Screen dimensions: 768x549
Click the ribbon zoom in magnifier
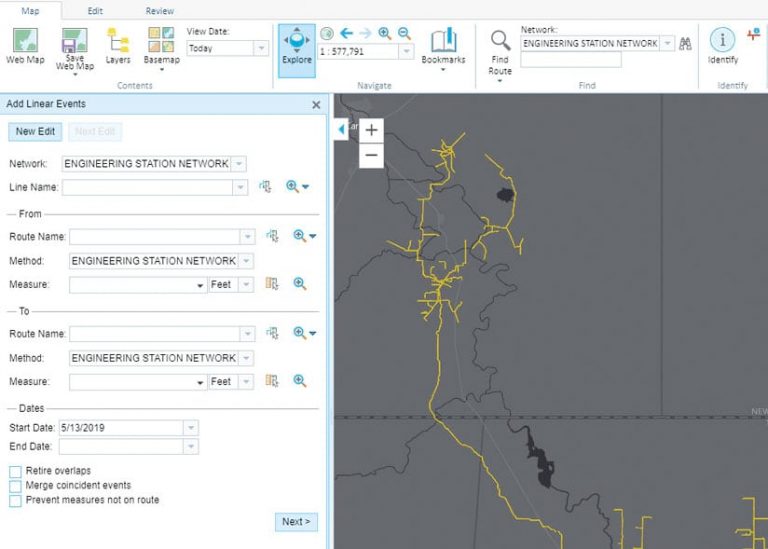point(384,33)
